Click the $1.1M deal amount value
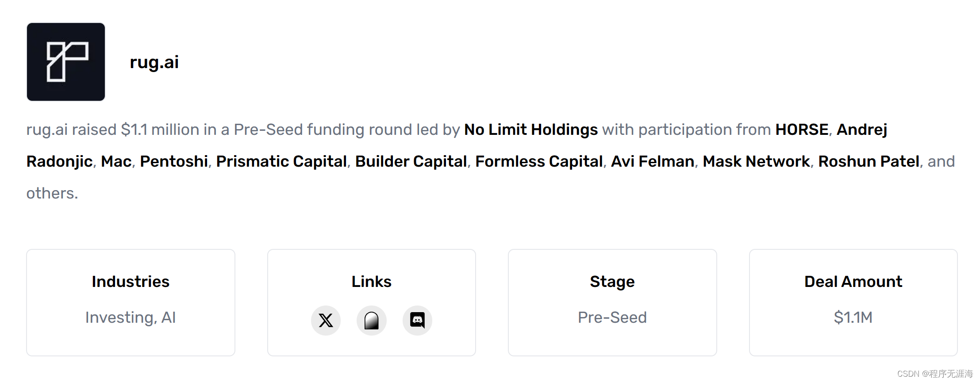This screenshot has width=980, height=382. pos(853,317)
